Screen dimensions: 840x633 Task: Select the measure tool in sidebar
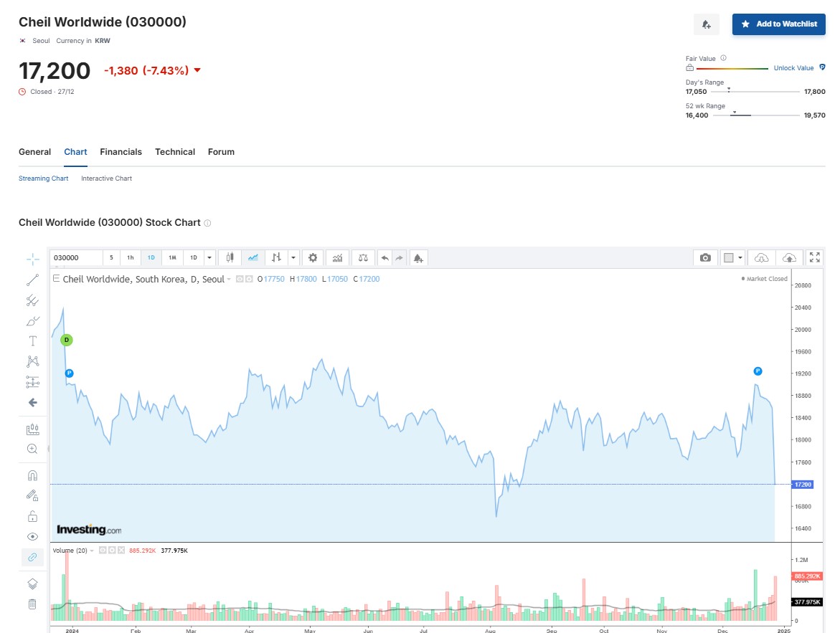[x=33, y=429]
